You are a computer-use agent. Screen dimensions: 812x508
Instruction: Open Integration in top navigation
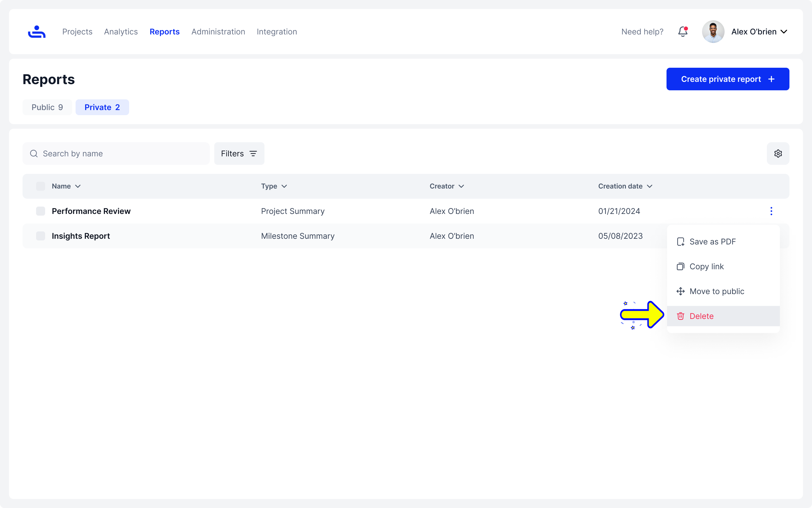tap(277, 32)
